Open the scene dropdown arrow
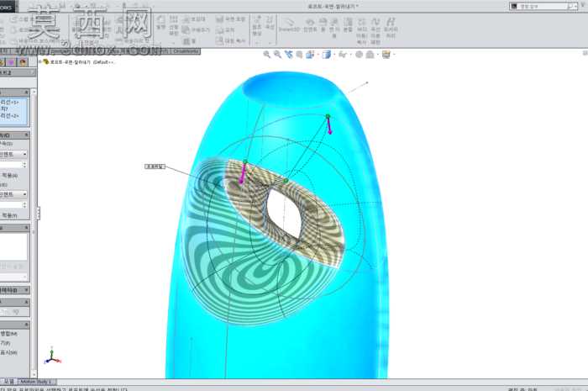588x391 pixels. point(378,55)
